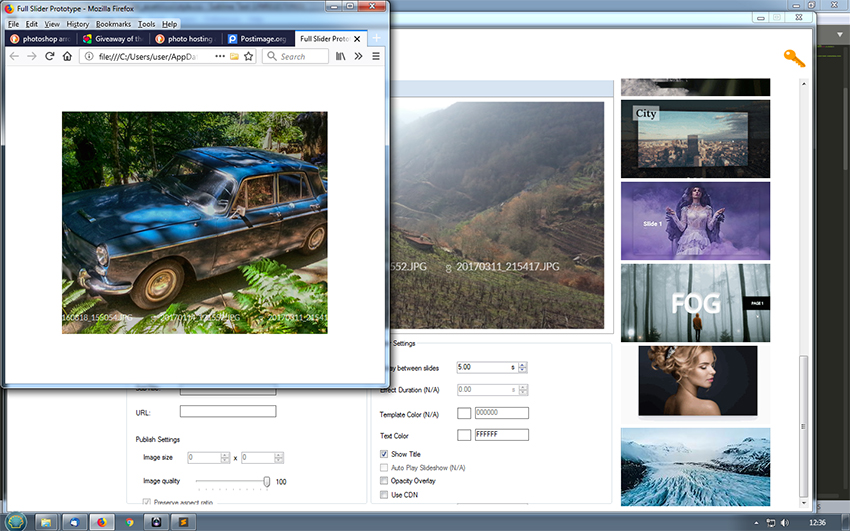Open the Firefox home page icon

67,56
